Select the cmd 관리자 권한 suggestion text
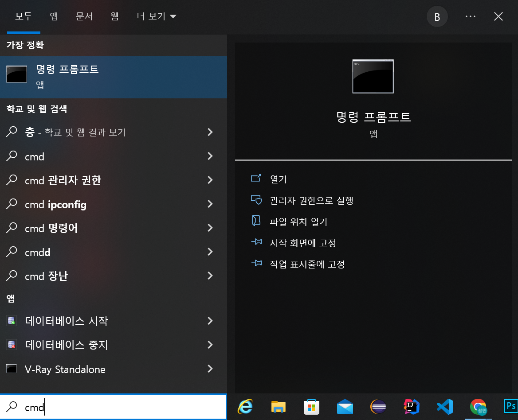518x420 pixels. tap(63, 180)
